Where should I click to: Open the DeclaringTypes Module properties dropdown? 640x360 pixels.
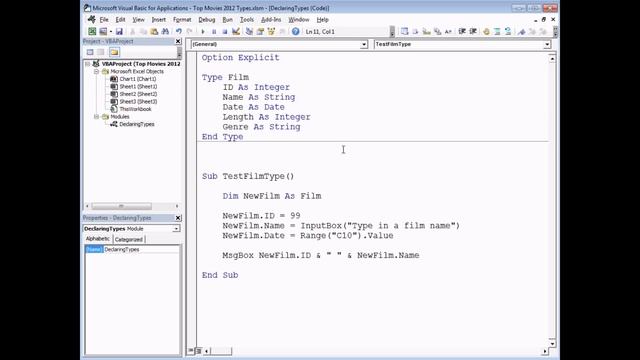click(176, 229)
